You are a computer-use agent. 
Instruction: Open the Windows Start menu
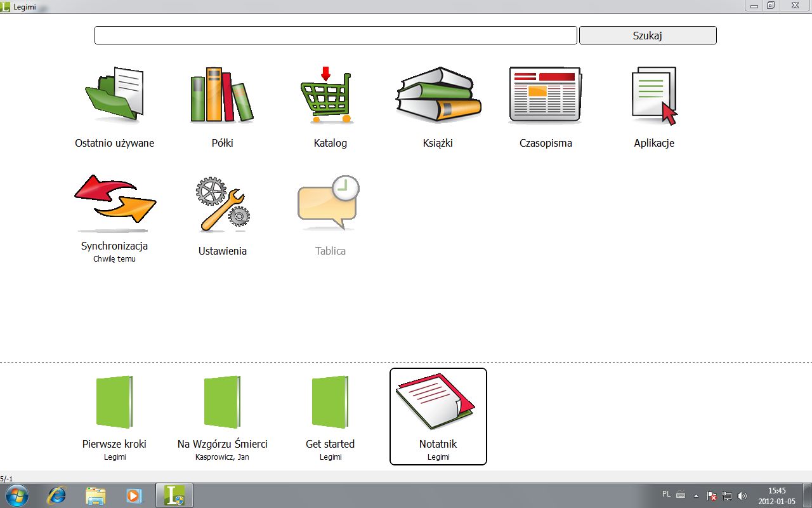click(x=16, y=495)
